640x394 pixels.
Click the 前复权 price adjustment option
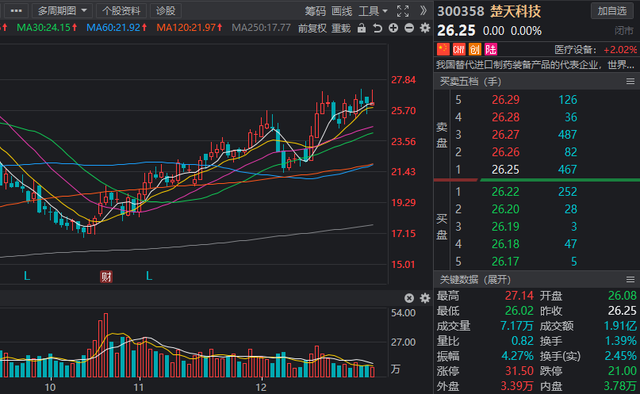pos(312,28)
